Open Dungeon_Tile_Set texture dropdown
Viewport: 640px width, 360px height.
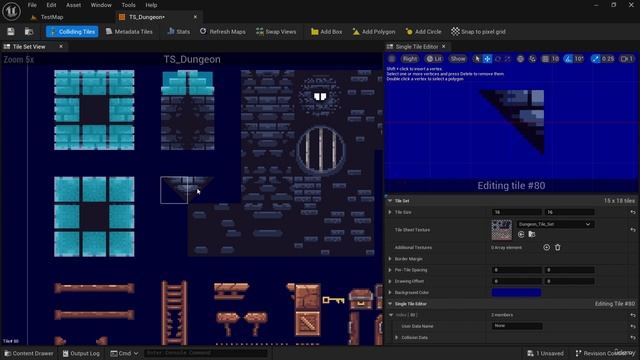555,224
